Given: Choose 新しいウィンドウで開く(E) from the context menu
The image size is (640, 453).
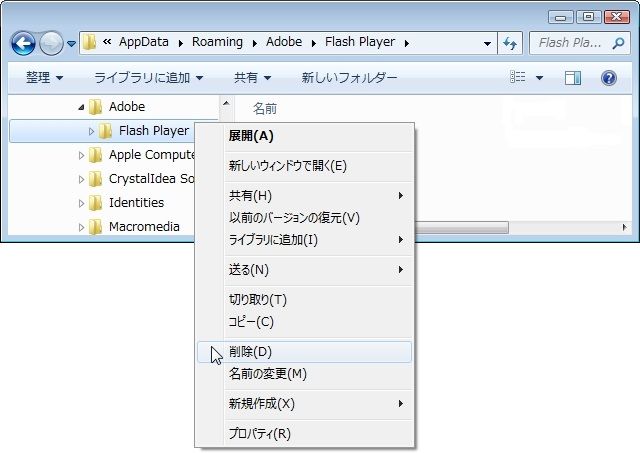Looking at the screenshot, I should (x=304, y=166).
